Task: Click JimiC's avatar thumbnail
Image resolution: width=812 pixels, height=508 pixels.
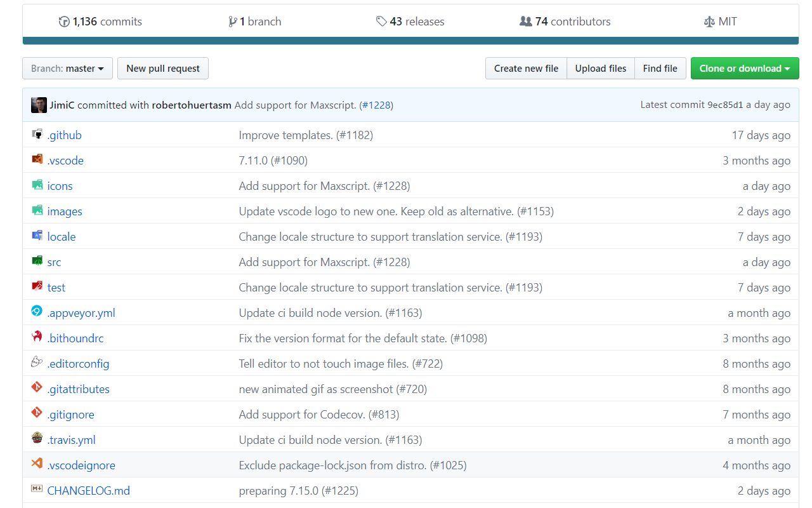Action: pos(39,105)
